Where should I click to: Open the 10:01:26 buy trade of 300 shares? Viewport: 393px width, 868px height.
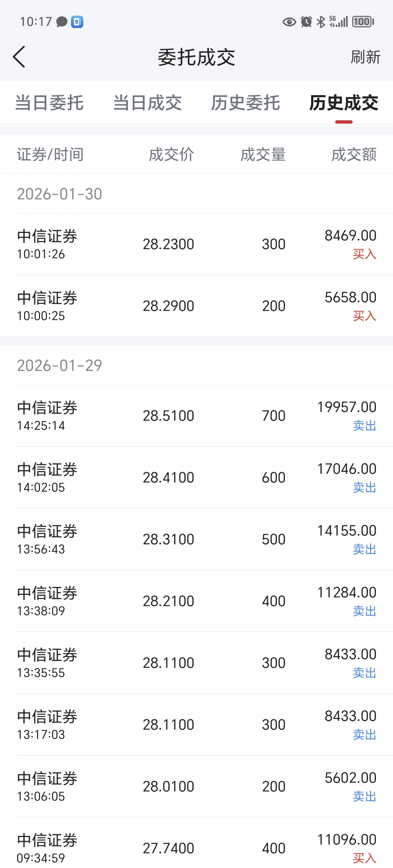pos(196,244)
